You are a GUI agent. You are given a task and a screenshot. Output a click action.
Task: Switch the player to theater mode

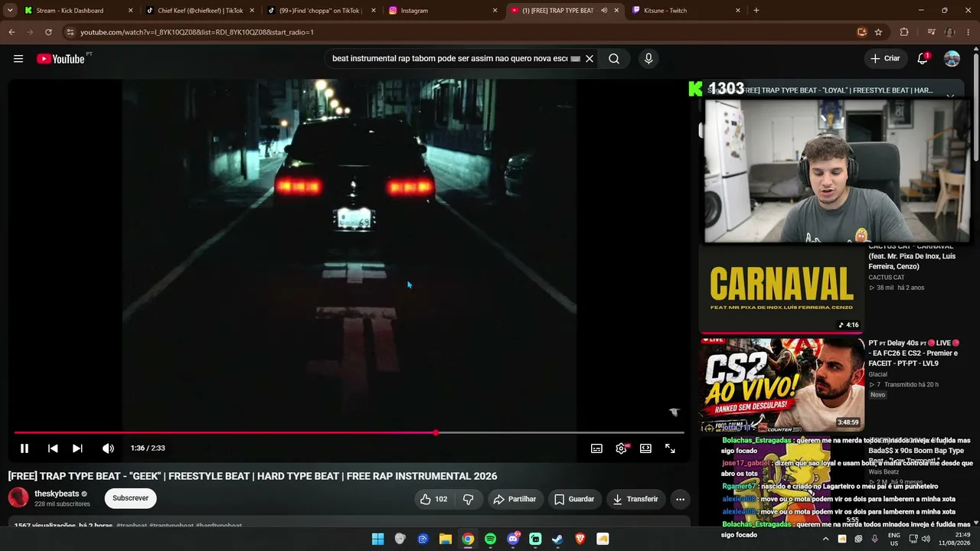tap(645, 448)
